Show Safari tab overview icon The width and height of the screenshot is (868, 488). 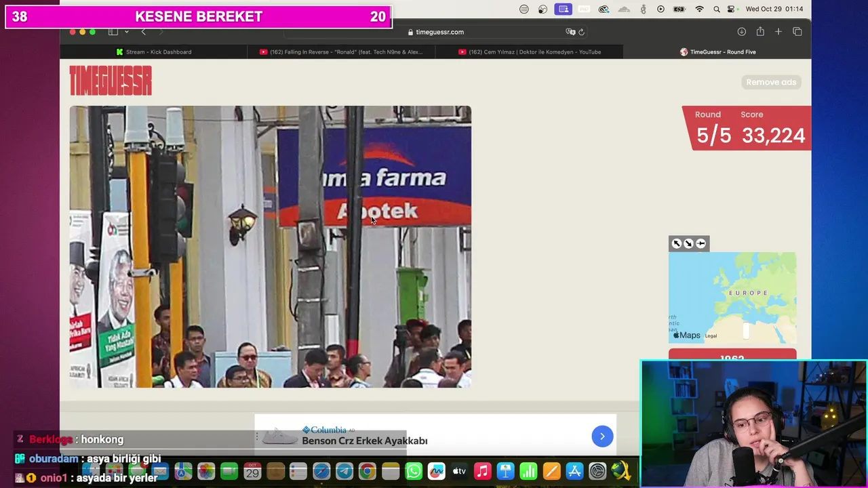(x=797, y=32)
